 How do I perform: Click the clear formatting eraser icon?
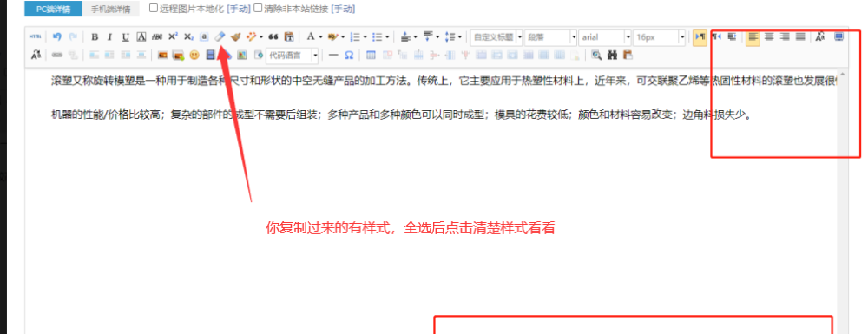[x=220, y=37]
